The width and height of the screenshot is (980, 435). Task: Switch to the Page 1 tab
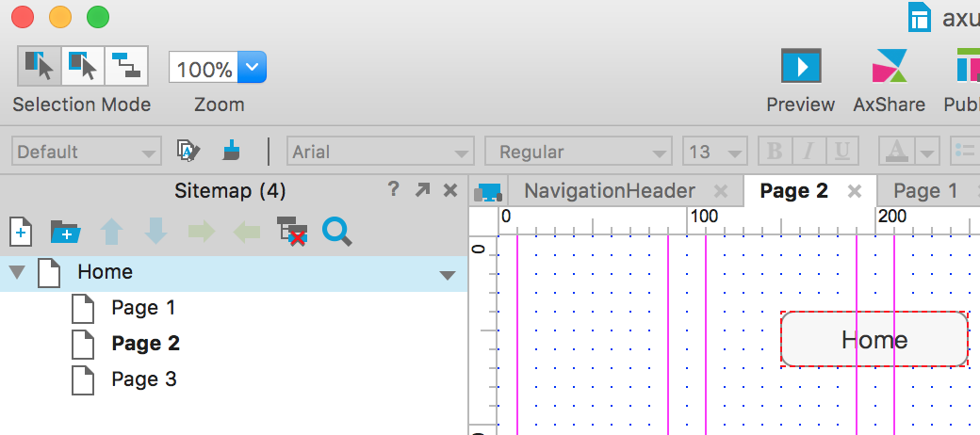tap(924, 191)
